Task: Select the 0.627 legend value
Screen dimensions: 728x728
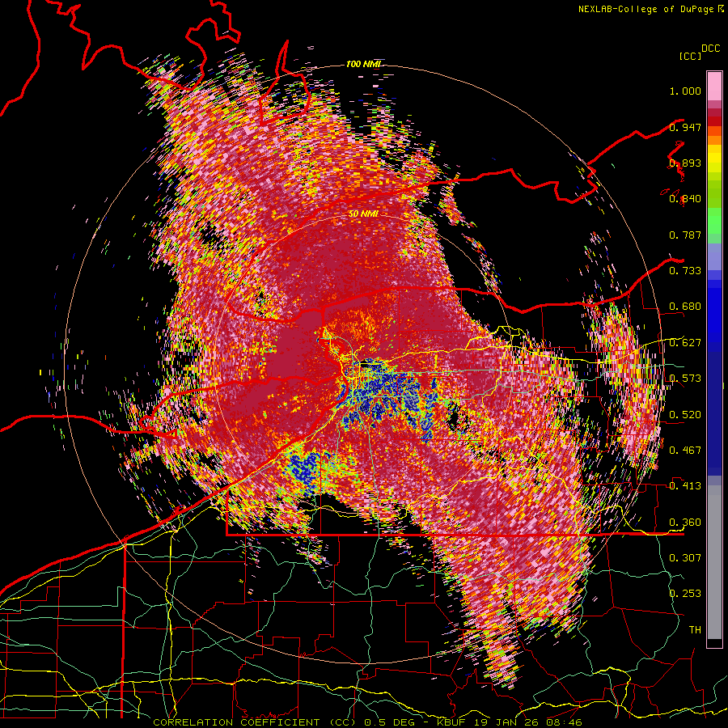Action: coord(685,343)
